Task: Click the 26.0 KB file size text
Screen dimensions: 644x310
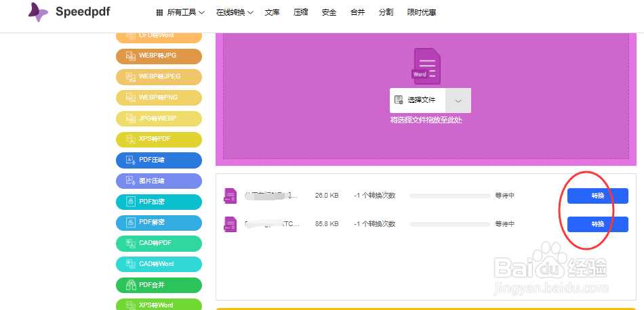Action: [x=327, y=196]
